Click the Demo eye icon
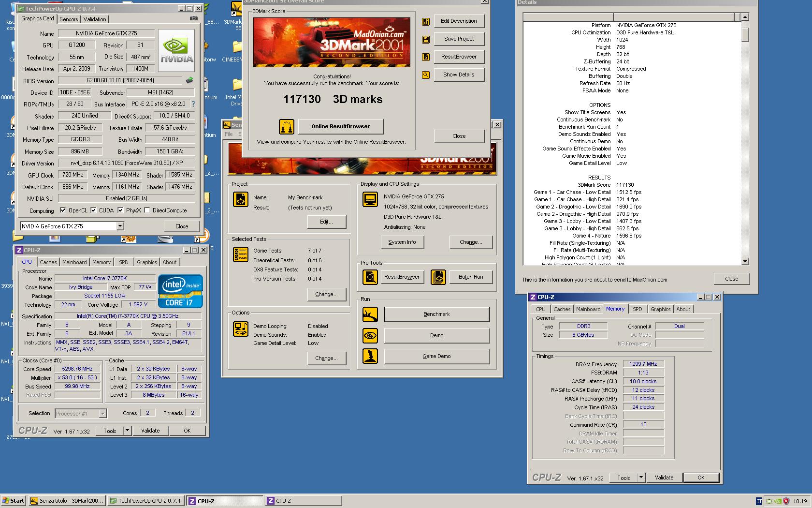The height and width of the screenshot is (508, 812). point(370,335)
